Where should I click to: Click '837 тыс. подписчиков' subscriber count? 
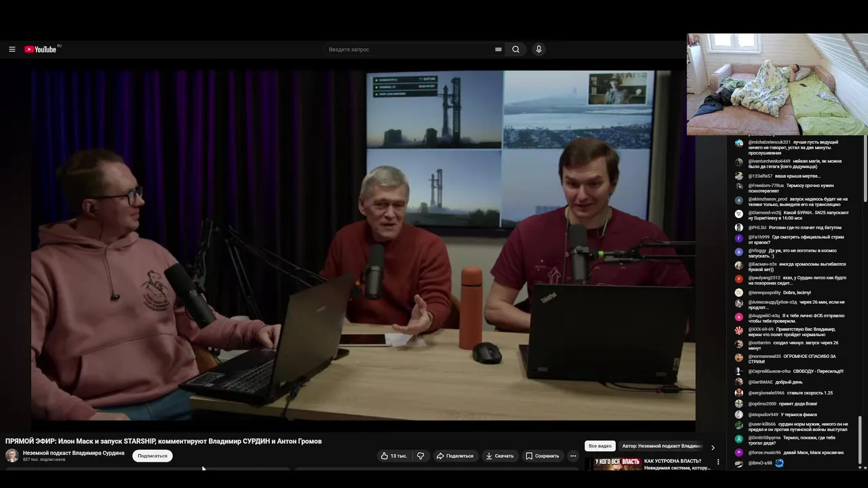point(44,460)
